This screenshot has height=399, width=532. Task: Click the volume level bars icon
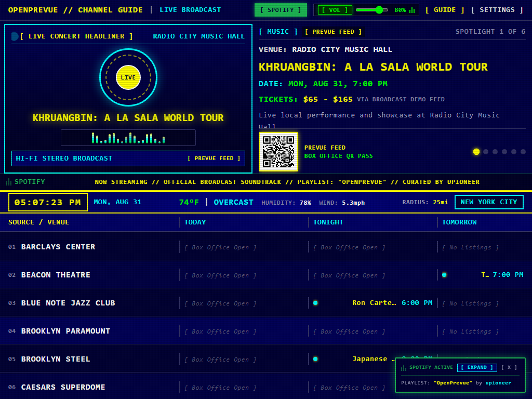coord(412,10)
